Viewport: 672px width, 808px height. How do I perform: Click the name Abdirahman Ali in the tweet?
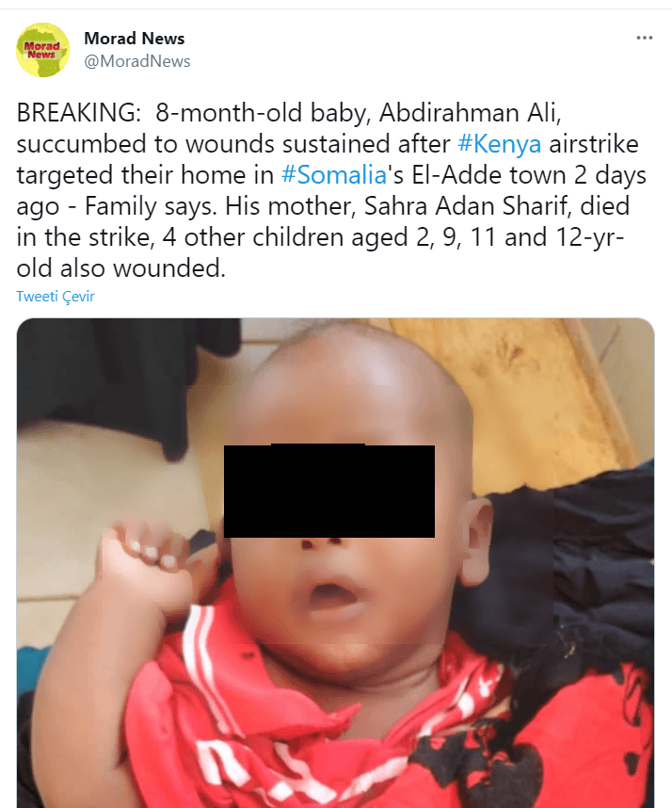[470, 113]
